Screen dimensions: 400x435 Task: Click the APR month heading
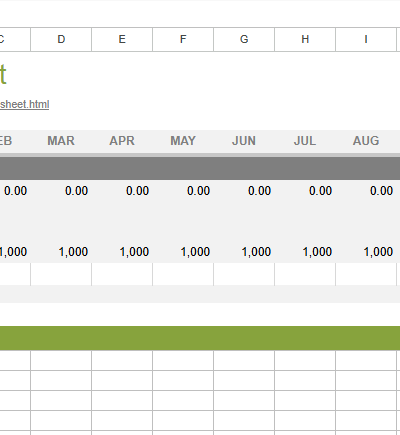point(122,141)
